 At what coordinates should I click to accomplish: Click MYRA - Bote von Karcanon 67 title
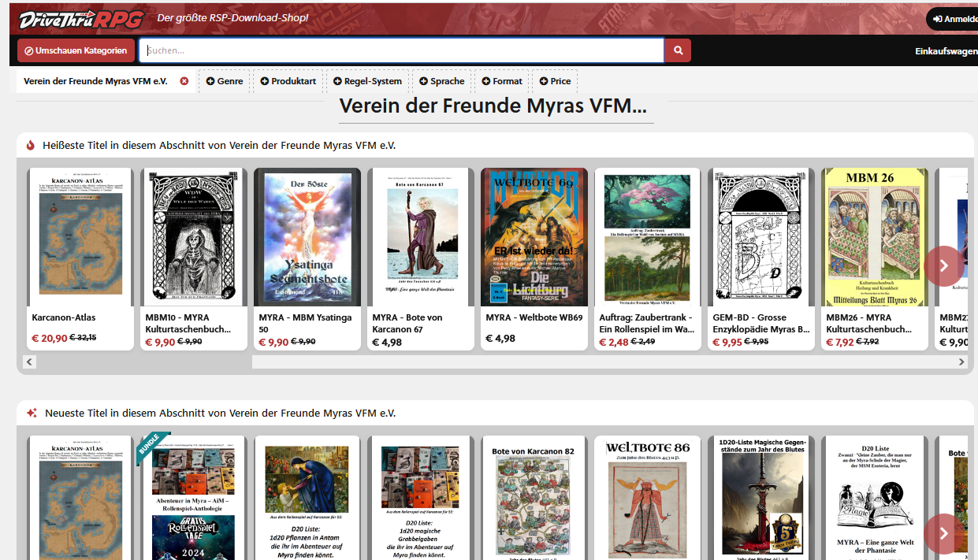(x=407, y=323)
